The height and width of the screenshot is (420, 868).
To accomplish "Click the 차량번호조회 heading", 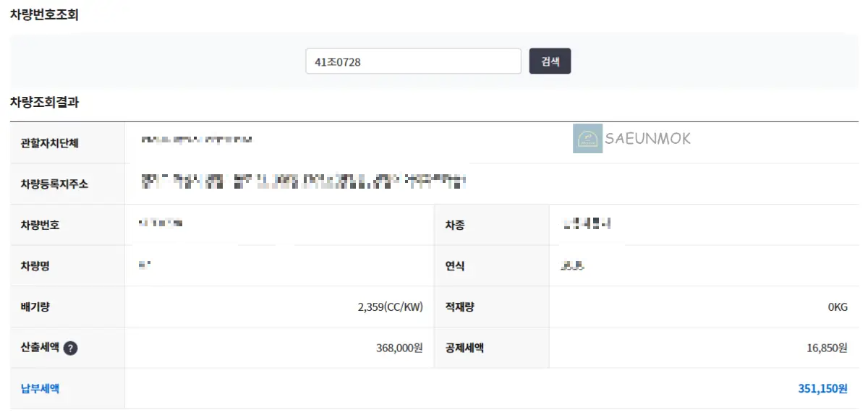I will (44, 13).
